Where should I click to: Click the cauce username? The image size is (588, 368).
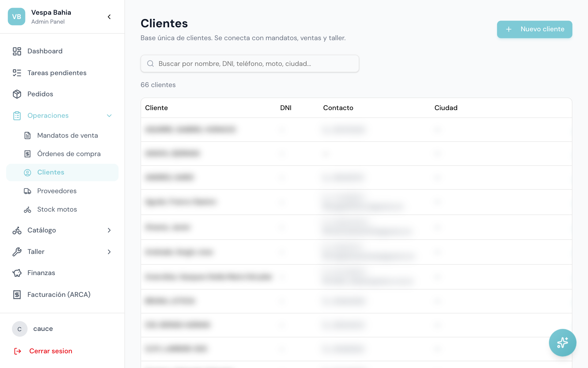coord(43,329)
